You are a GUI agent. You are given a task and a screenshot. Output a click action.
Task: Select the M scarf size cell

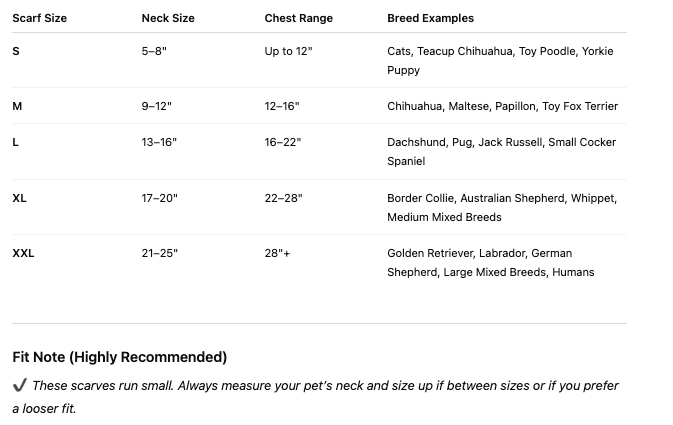coord(17,106)
